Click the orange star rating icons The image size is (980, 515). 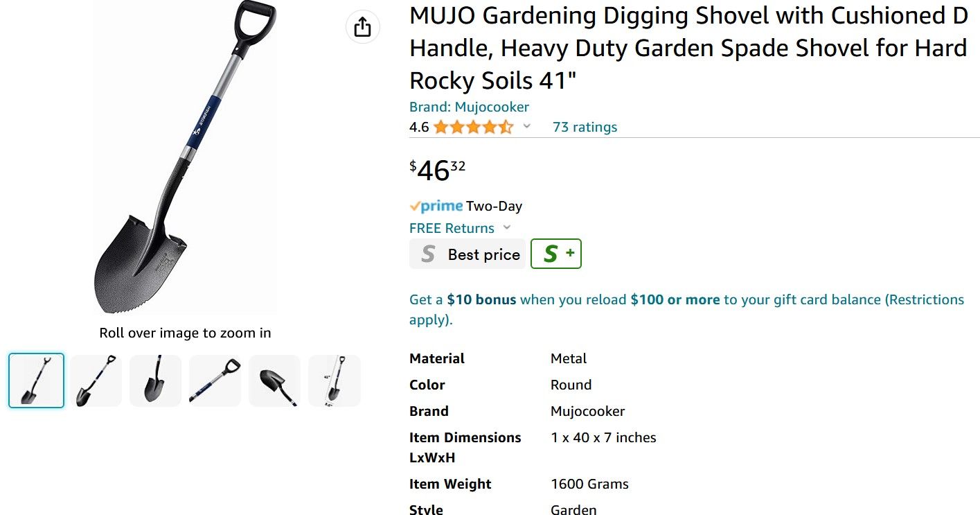(473, 127)
